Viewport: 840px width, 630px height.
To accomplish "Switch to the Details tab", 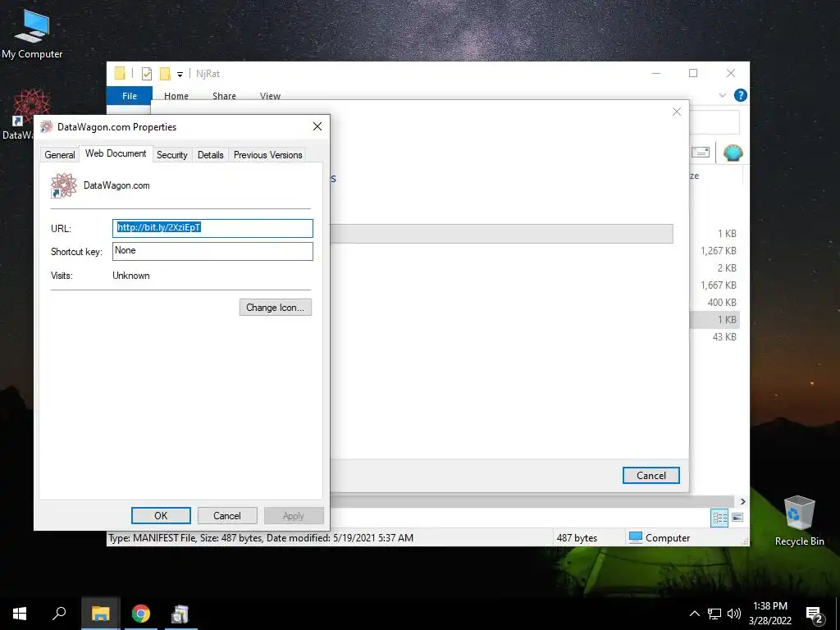I will coord(211,155).
